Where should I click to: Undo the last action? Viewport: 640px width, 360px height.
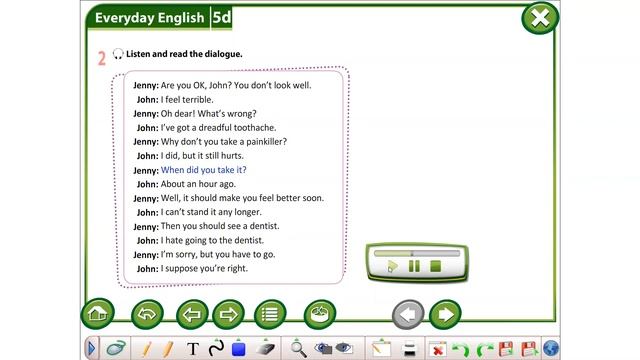461,350
